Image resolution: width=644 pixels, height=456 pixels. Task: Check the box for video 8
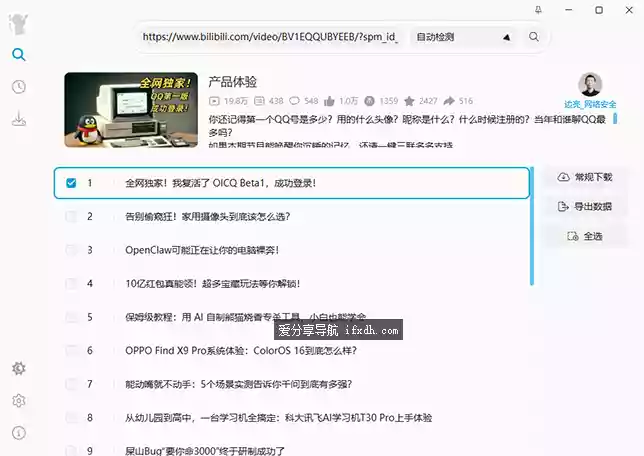71,417
